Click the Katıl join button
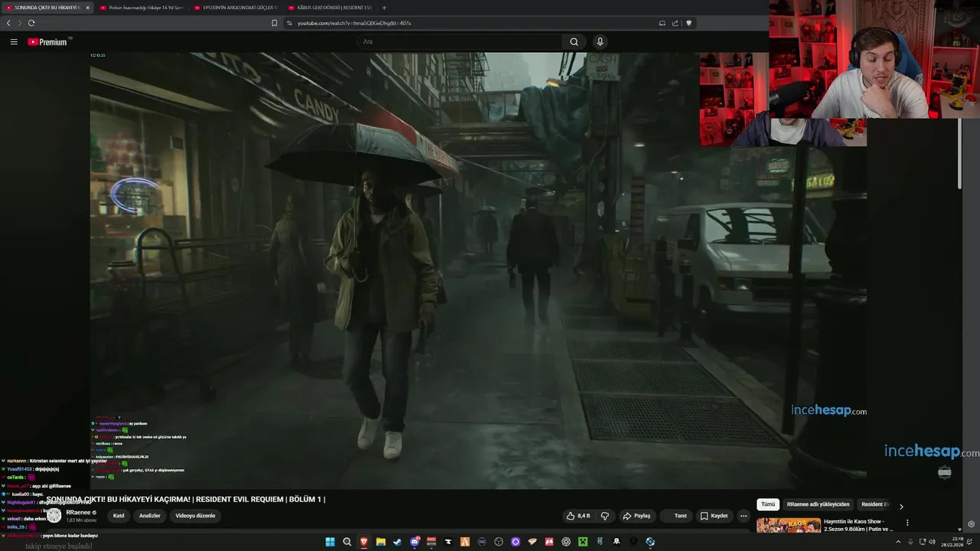The image size is (980, 551). coord(119,516)
